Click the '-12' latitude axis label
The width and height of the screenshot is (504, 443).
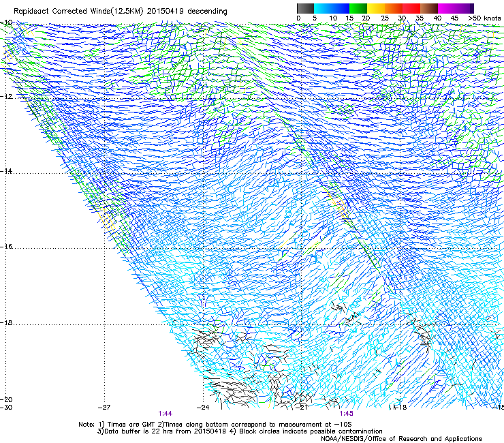coord(6,97)
